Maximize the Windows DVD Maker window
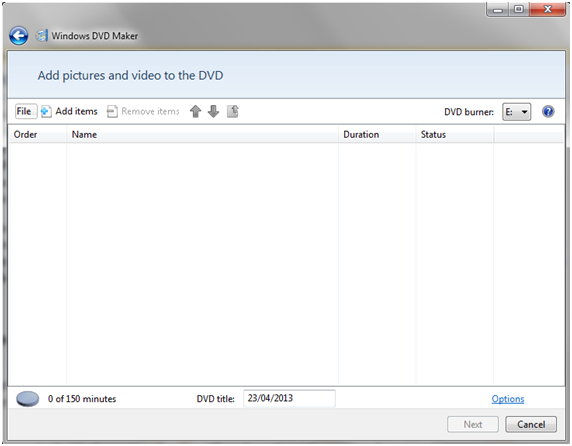Screen dimensions: 572x446 click(519, 9)
